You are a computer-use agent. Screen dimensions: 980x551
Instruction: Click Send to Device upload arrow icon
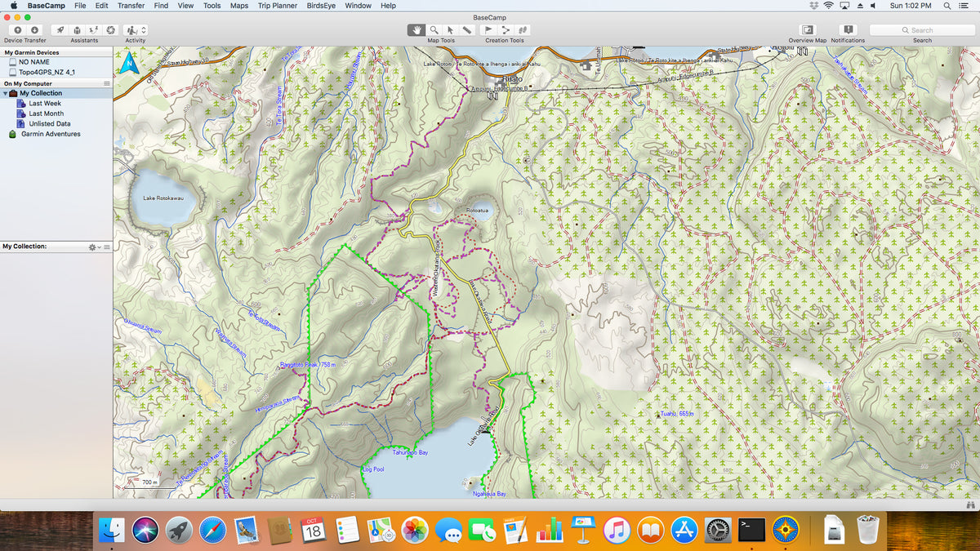tap(18, 30)
